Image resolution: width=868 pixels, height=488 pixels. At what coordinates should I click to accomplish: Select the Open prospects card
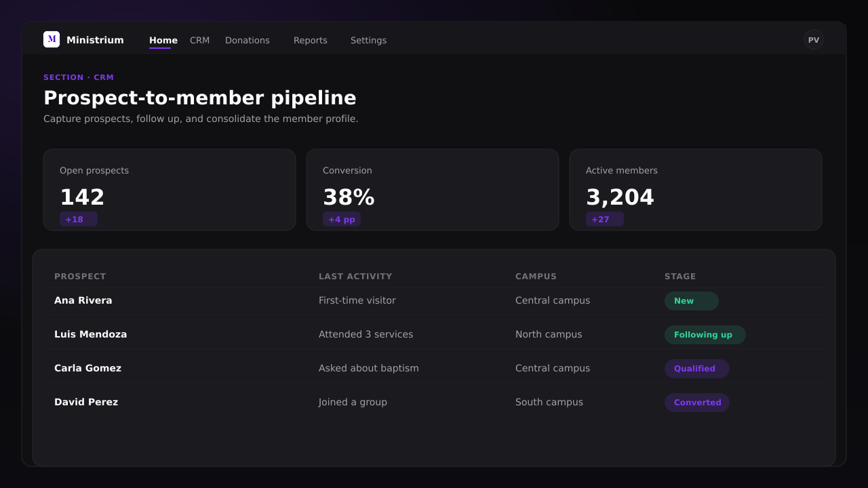point(170,190)
